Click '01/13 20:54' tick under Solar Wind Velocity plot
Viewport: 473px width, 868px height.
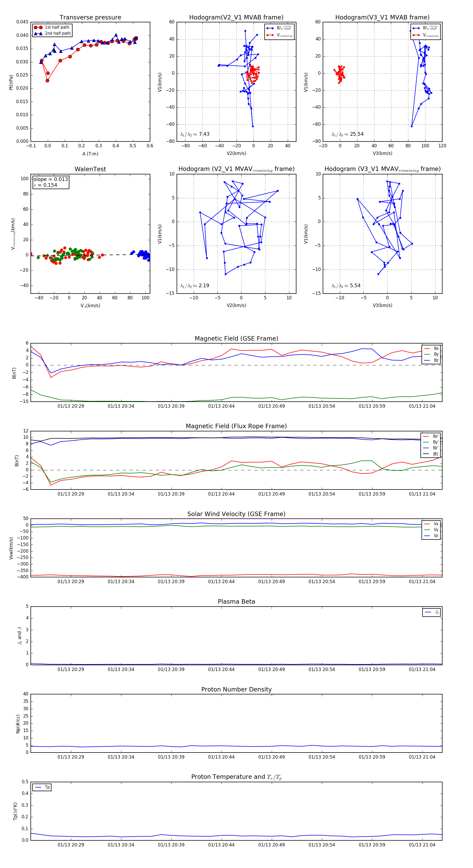tap(321, 582)
